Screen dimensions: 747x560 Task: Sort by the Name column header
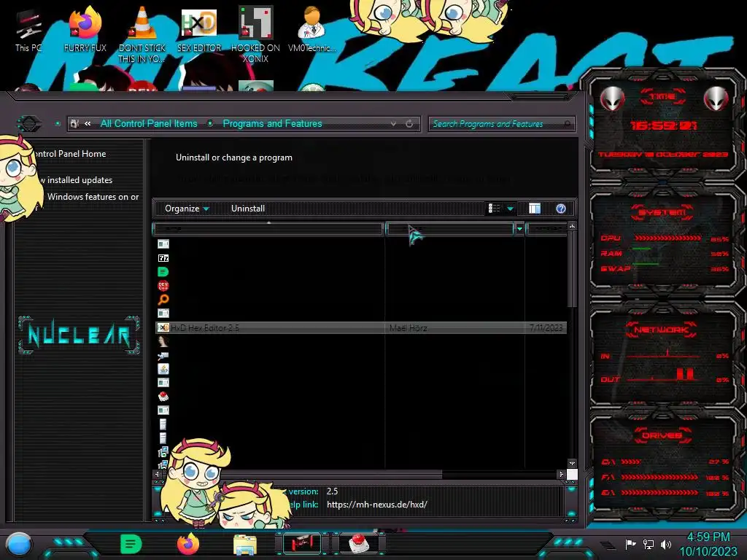point(268,229)
